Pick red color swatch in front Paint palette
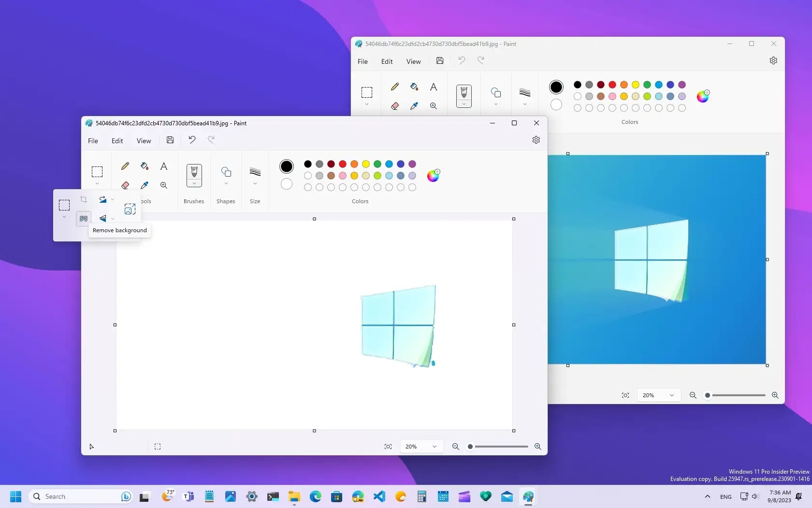 [343, 164]
